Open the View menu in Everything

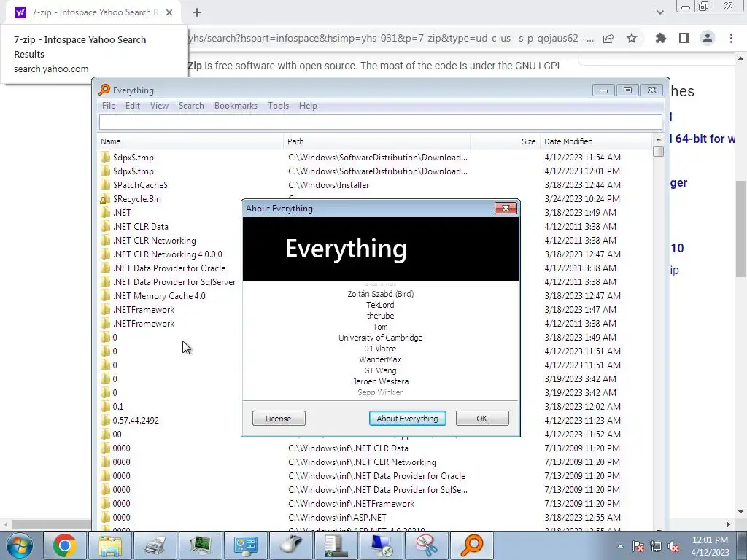tap(159, 106)
